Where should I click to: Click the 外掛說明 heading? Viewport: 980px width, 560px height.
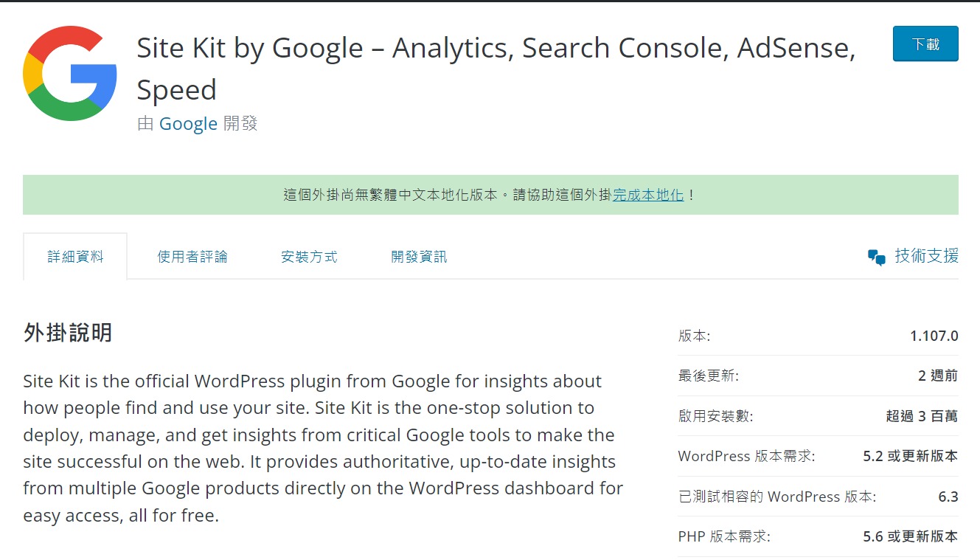pyautogui.click(x=68, y=333)
